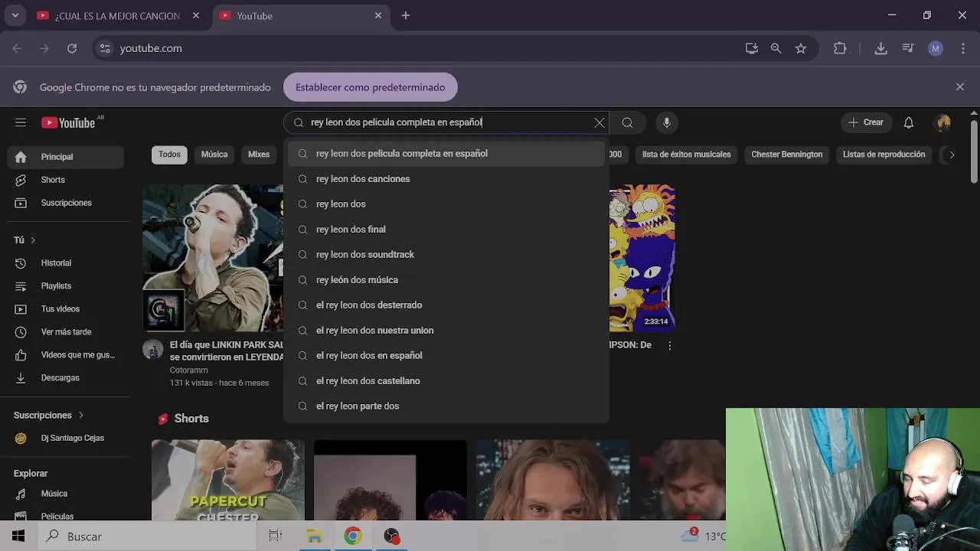Screen dimensions: 980x551
Task: Open the notifications bell
Action: pos(909,122)
